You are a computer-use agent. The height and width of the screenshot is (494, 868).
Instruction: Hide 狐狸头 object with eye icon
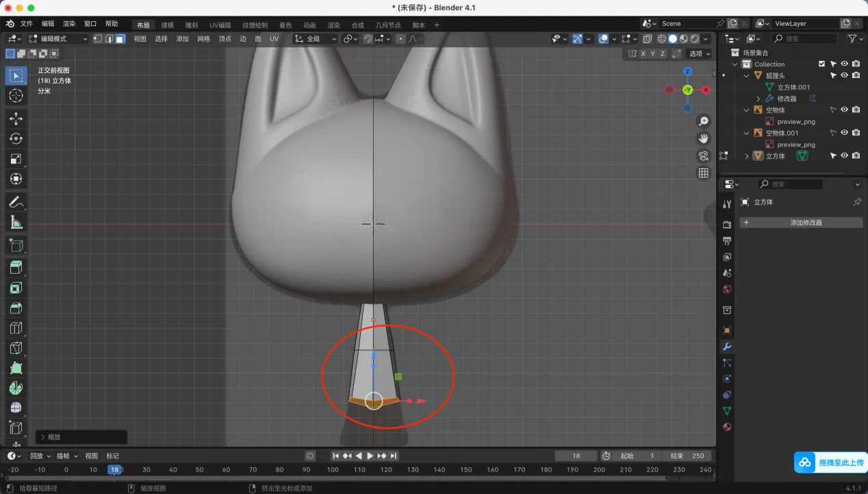pyautogui.click(x=844, y=75)
